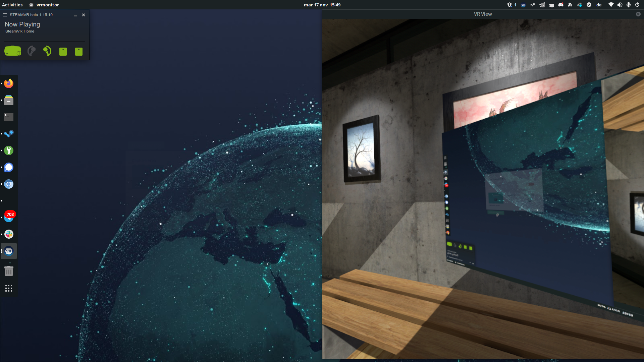Click the SteamVR tray icon
This screenshot has width=644, height=362.
click(x=523, y=5)
